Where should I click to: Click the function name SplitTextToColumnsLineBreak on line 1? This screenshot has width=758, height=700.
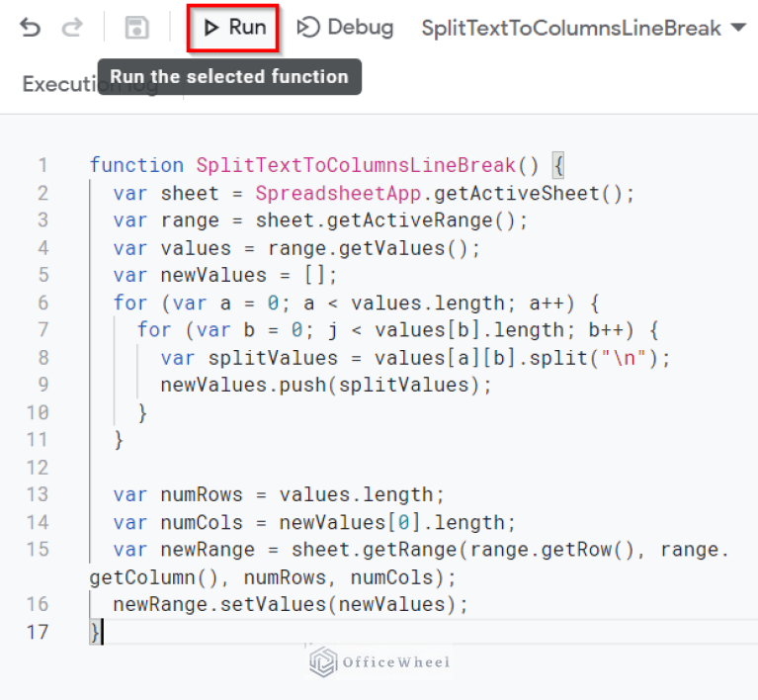(356, 165)
